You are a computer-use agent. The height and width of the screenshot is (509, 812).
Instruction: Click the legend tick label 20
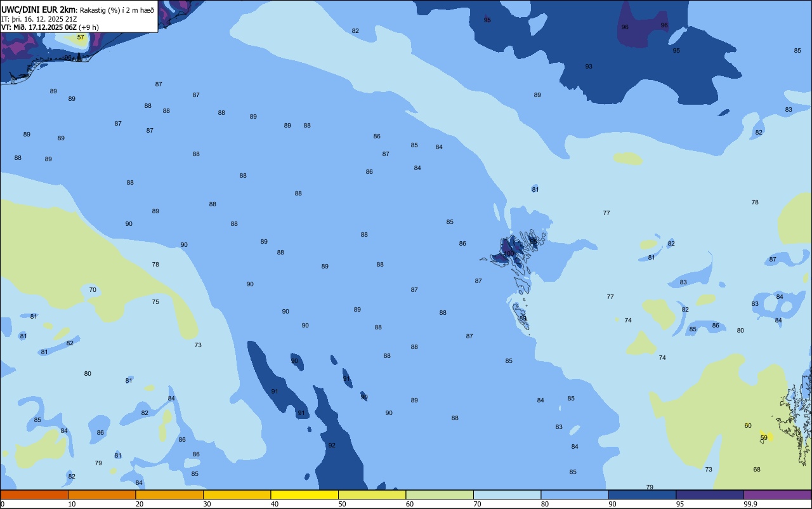tap(139, 504)
